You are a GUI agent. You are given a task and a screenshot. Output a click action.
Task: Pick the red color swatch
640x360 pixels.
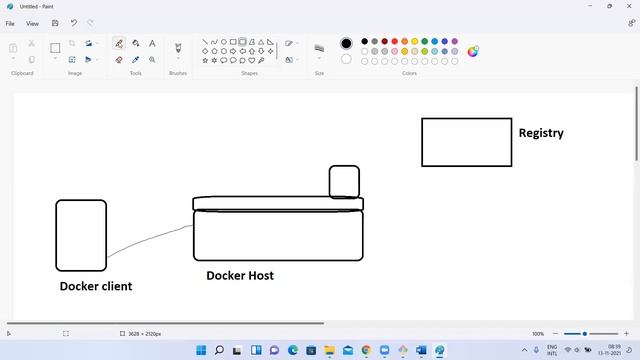[x=395, y=41]
